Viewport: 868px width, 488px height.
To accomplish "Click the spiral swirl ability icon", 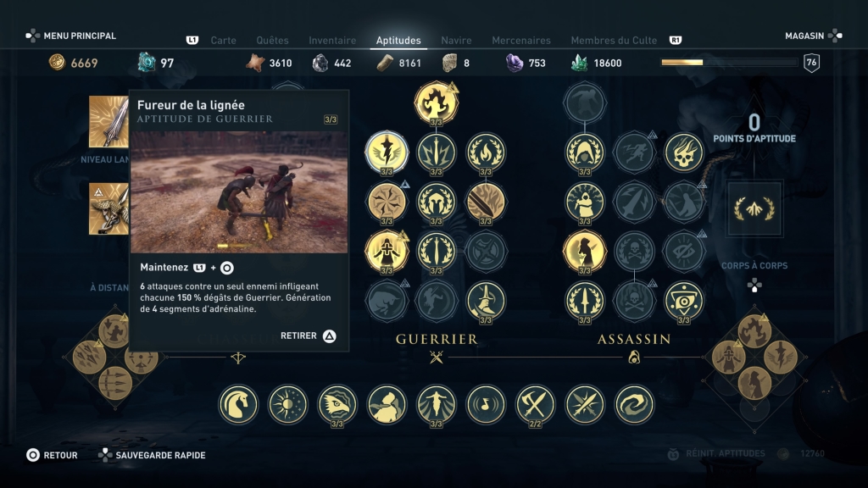I will pos(634,404).
